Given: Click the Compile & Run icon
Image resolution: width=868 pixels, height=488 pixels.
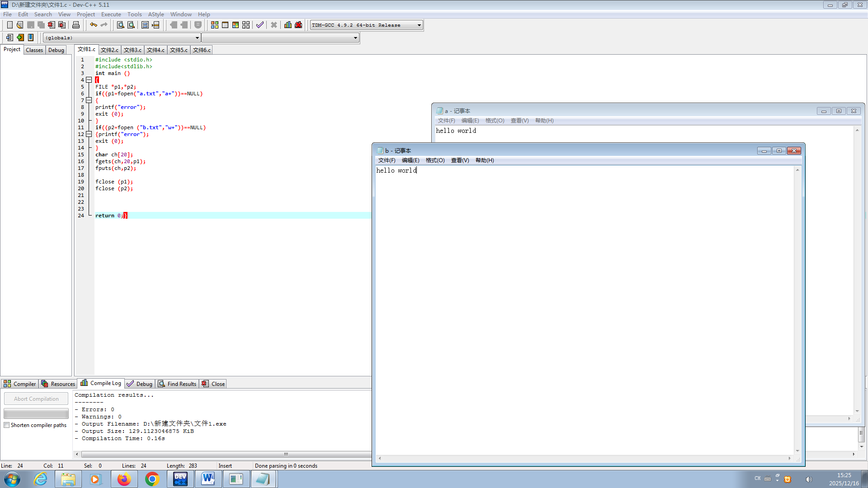Looking at the screenshot, I should tap(236, 25).
